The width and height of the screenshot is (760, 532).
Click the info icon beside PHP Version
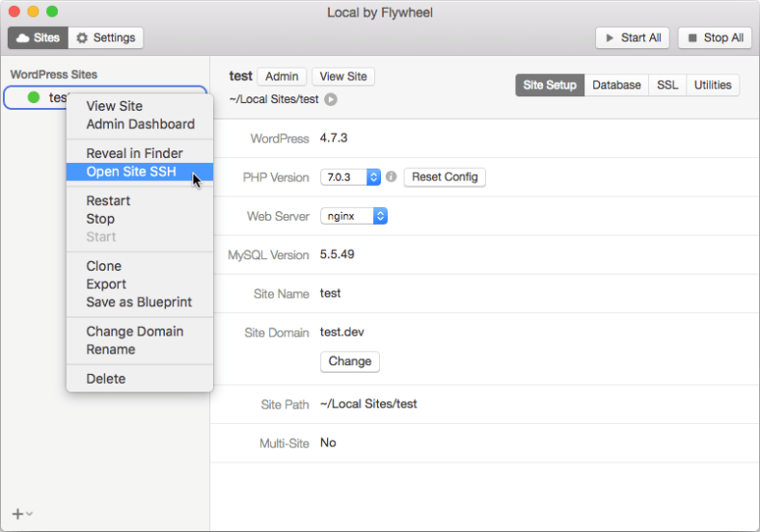pos(392,176)
